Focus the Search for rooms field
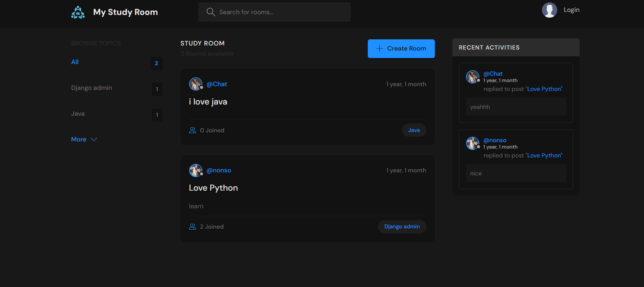644x287 pixels. [x=275, y=12]
